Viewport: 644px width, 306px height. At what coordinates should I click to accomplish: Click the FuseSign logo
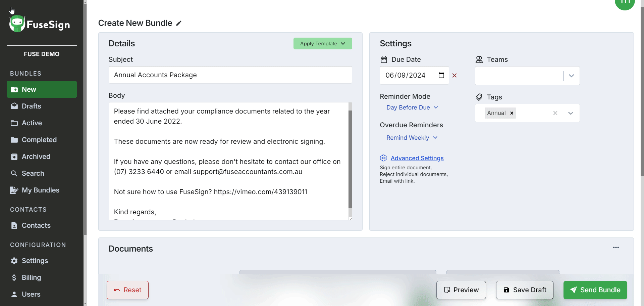coord(40,24)
